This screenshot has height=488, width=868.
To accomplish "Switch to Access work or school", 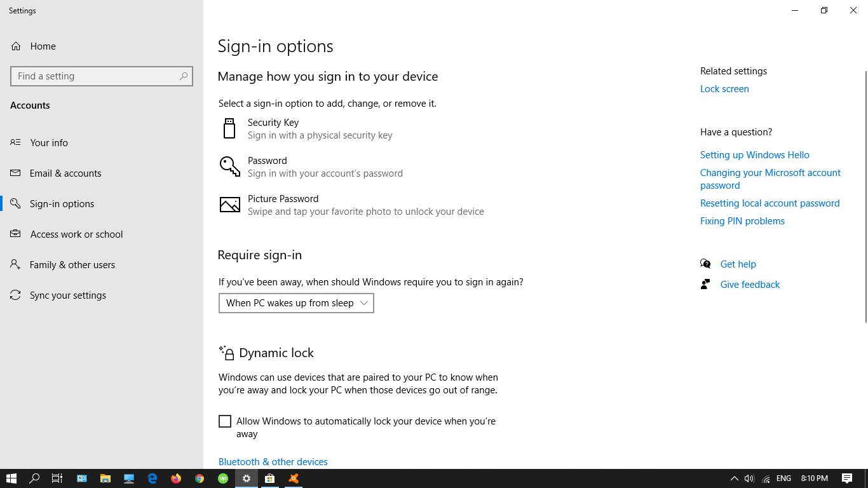I will pos(76,234).
